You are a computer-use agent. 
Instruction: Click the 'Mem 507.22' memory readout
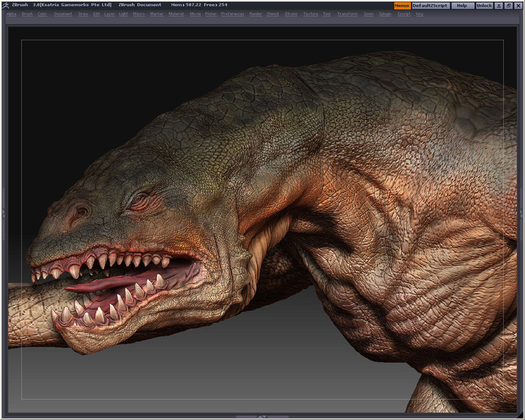point(186,5)
